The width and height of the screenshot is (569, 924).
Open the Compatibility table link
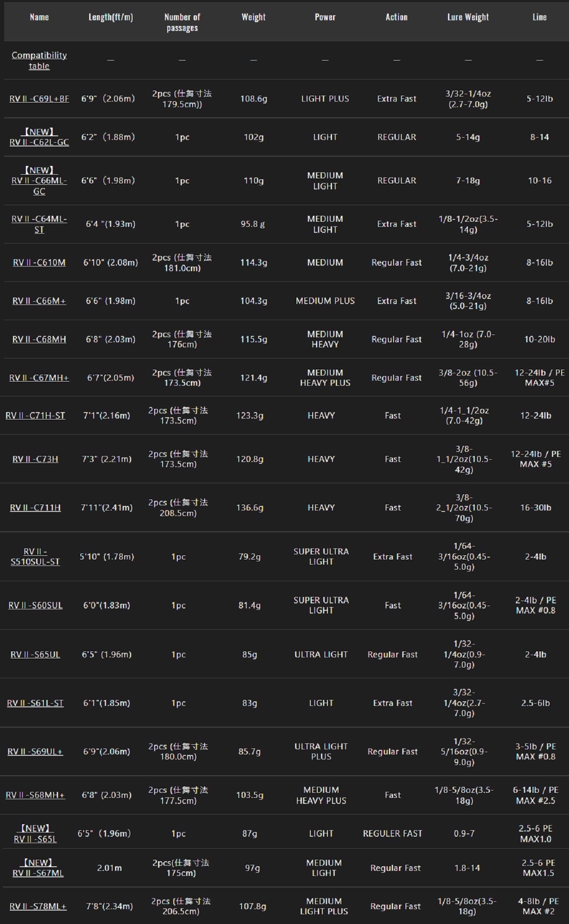click(39, 61)
